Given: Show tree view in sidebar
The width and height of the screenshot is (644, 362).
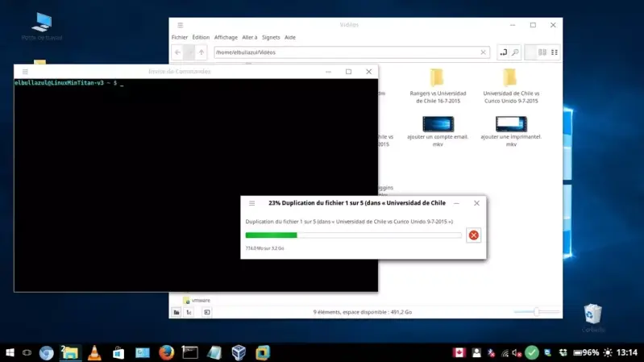Looking at the screenshot, I should pyautogui.click(x=189, y=312).
